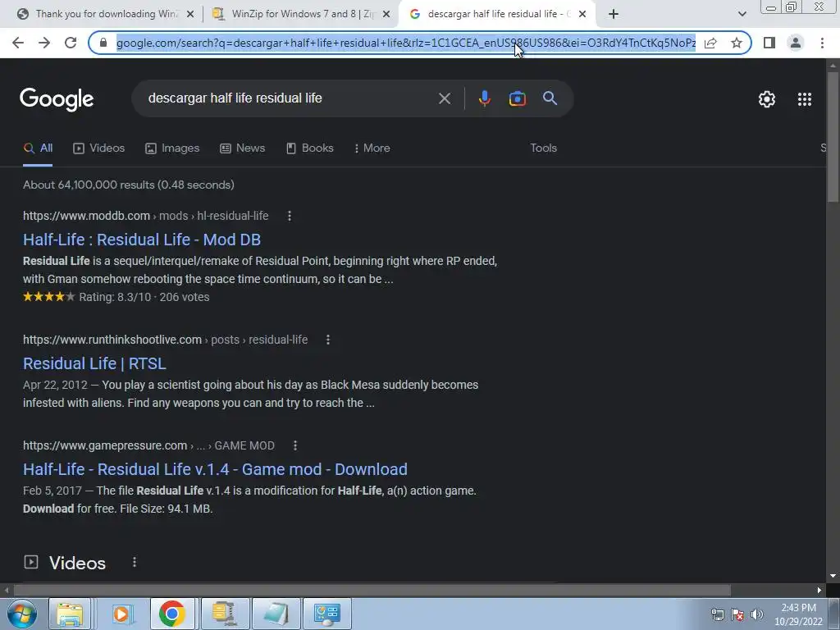Image resolution: width=840 pixels, height=630 pixels.
Task: Share this page from the address bar
Action: (x=710, y=43)
